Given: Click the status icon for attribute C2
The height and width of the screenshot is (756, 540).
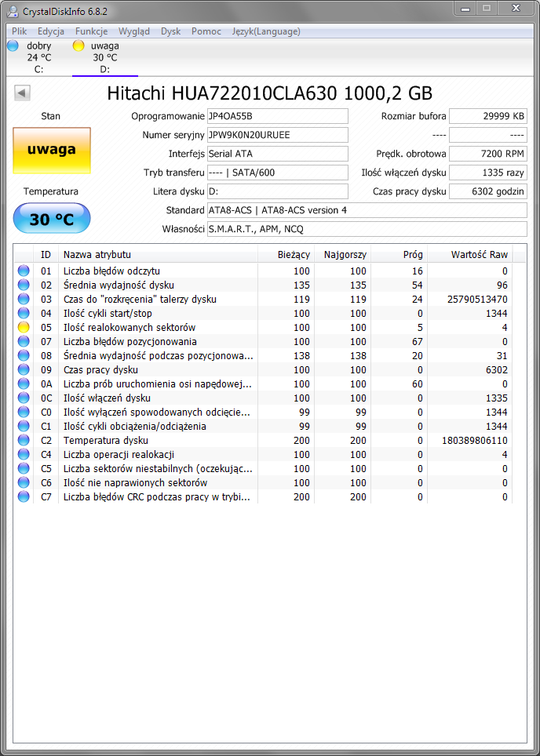Looking at the screenshot, I should point(24,440).
